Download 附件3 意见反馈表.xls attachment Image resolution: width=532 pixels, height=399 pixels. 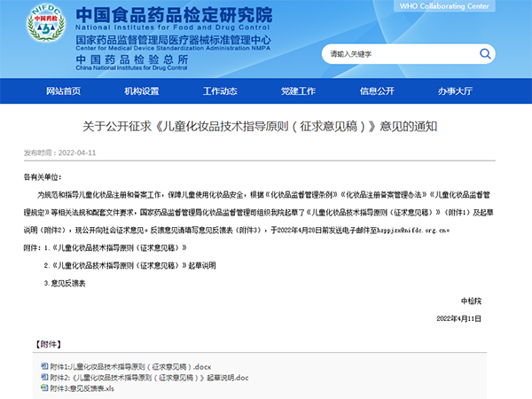(x=82, y=388)
